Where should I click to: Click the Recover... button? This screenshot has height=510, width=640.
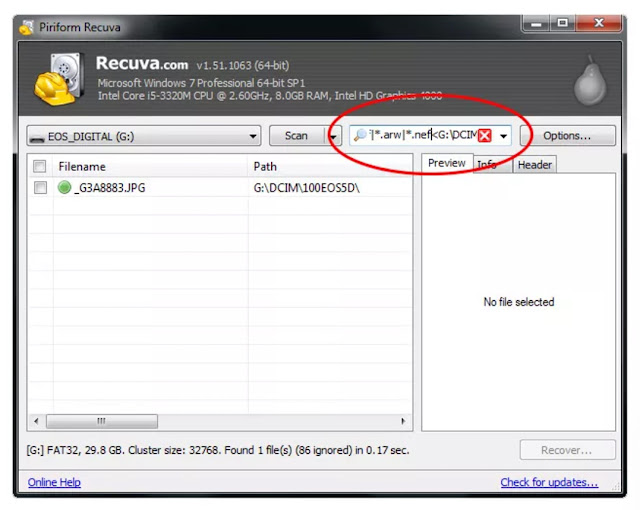pos(567,450)
